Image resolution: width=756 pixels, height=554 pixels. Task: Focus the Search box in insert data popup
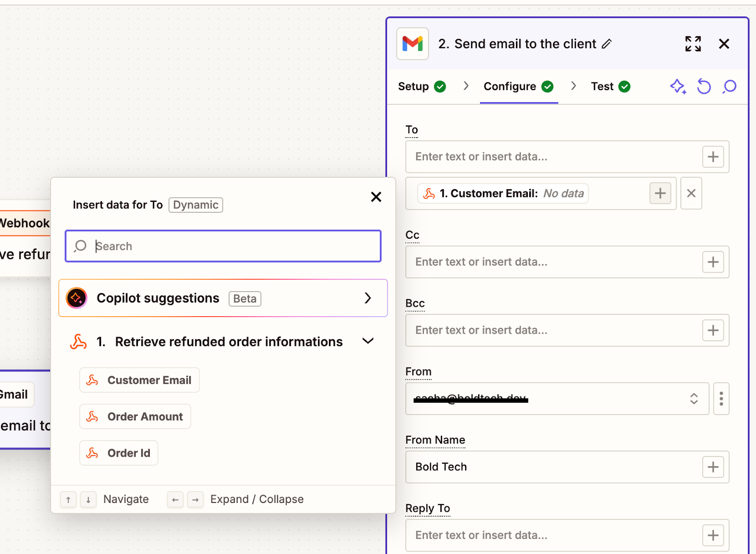click(x=223, y=246)
